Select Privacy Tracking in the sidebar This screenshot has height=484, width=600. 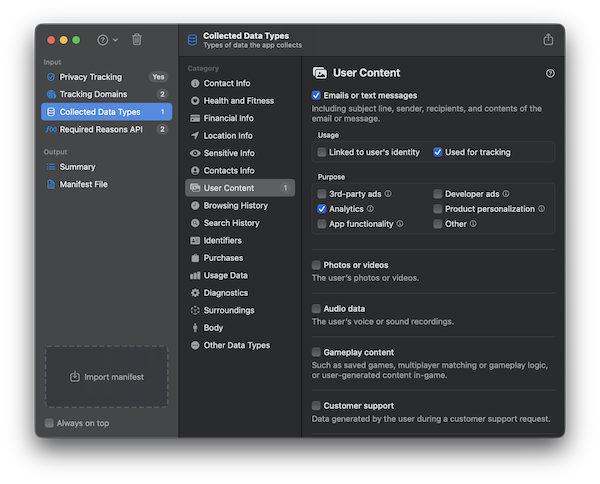coord(90,77)
